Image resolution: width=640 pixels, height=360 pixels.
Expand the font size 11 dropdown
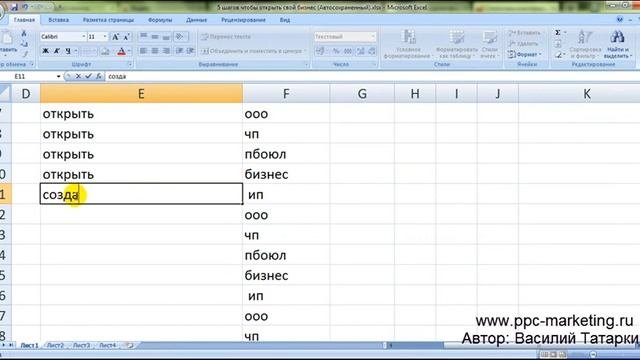(105, 37)
